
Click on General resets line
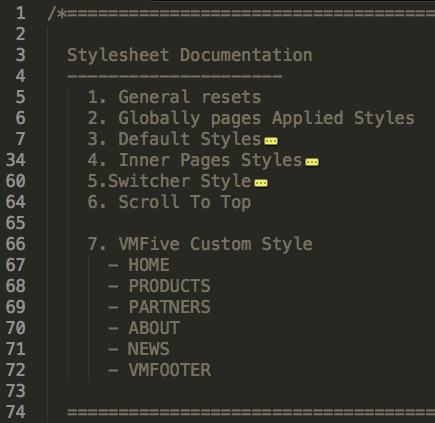pos(174,97)
